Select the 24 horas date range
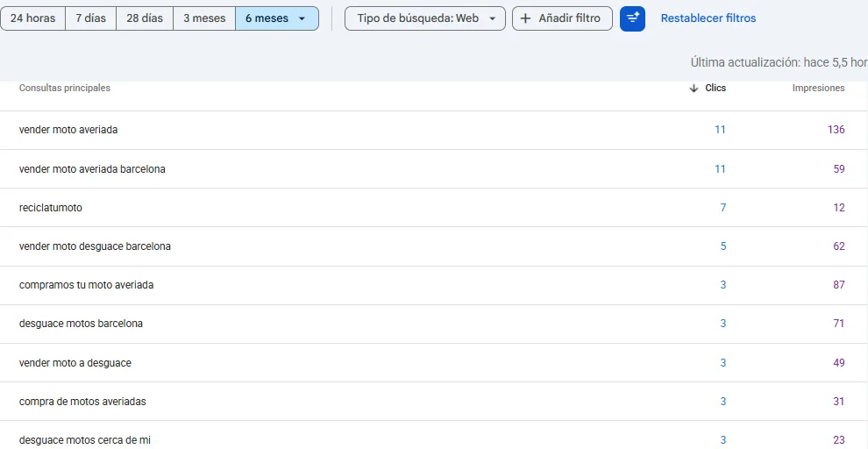The image size is (868, 449). tap(32, 18)
